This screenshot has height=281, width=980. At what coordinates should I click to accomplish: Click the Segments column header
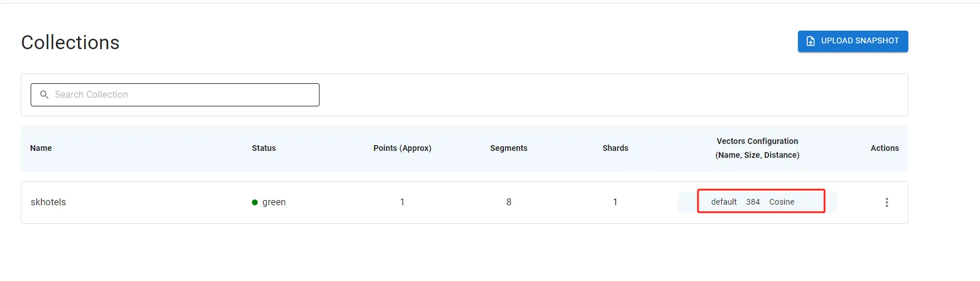508,148
